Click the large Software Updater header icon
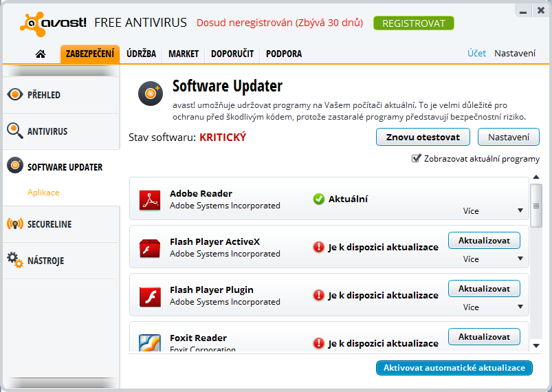Viewport: 552px width, 392px height. click(151, 94)
